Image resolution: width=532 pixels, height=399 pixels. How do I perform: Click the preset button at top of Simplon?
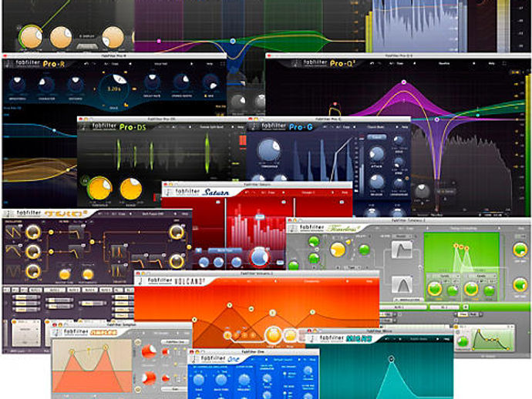coord(175,342)
